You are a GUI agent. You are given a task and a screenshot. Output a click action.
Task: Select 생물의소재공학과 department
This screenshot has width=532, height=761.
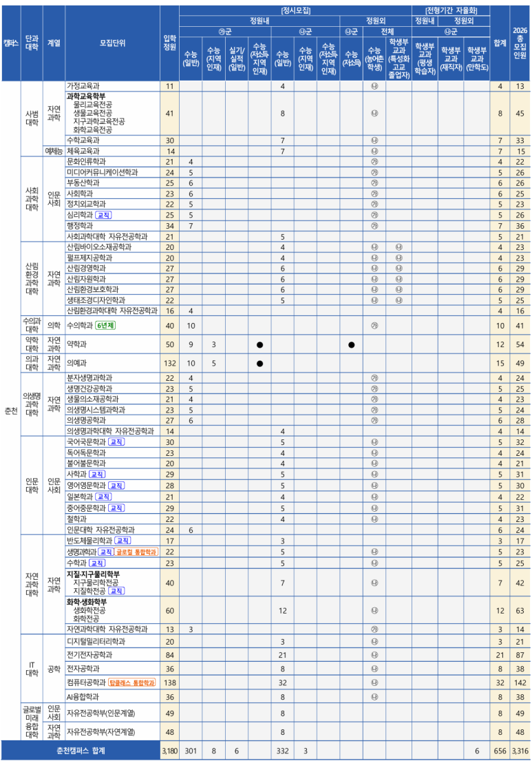pos(93,399)
